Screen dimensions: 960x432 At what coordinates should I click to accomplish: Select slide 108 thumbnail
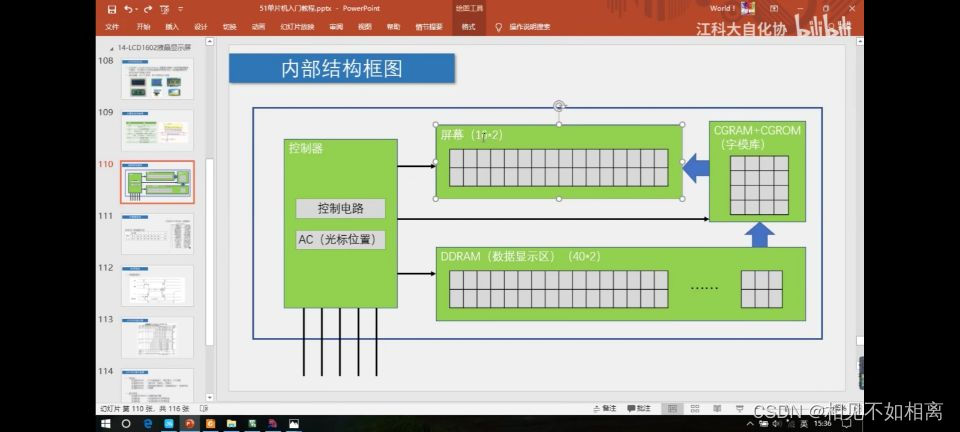point(157,79)
